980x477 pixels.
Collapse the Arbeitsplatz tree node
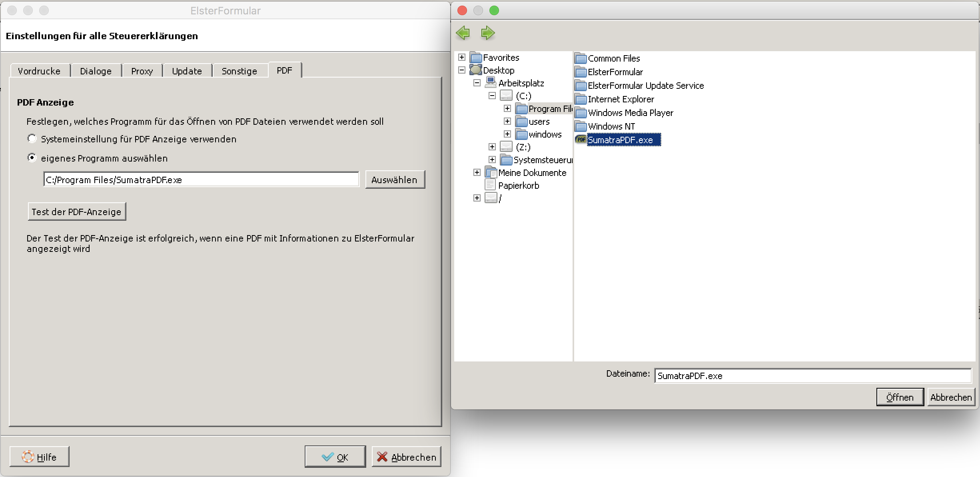[x=477, y=83]
